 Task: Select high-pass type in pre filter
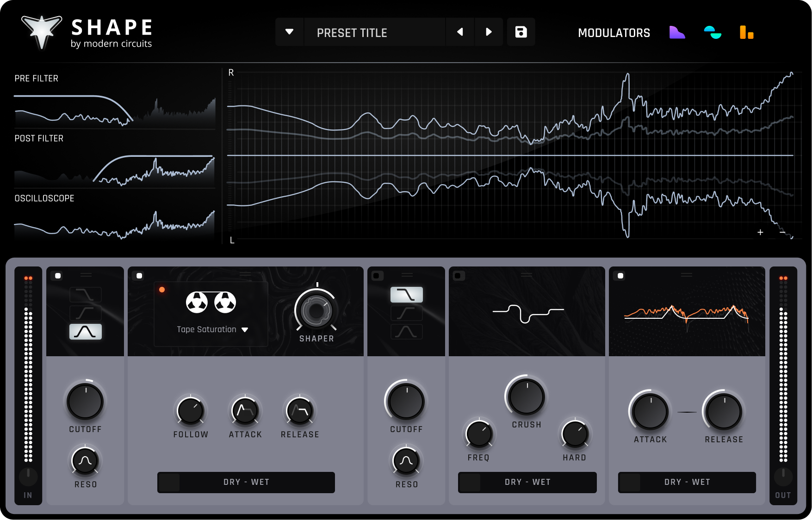[x=86, y=313]
